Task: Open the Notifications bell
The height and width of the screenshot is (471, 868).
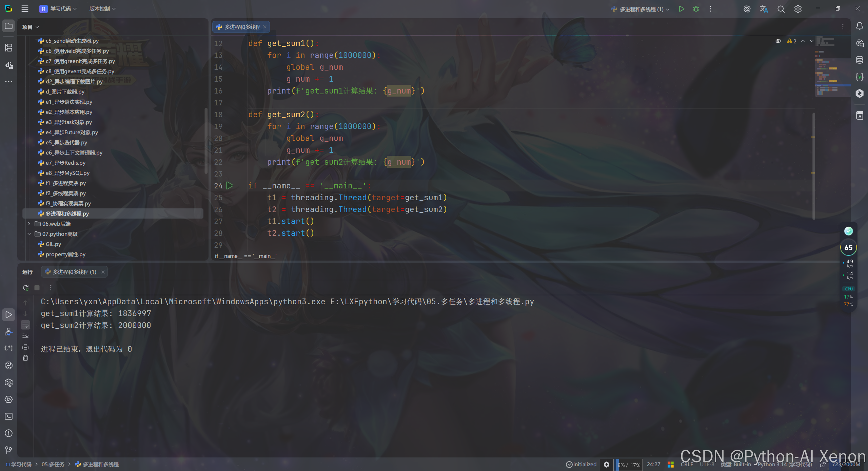Action: [x=860, y=26]
